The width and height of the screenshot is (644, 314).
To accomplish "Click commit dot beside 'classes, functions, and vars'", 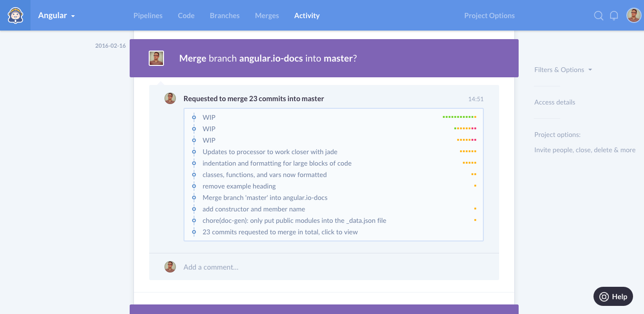I will [194, 175].
